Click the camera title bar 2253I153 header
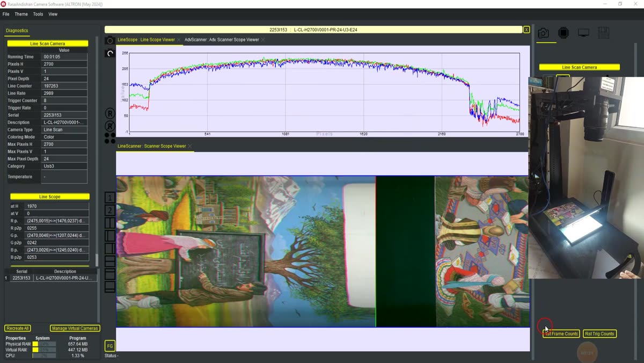 [313, 30]
